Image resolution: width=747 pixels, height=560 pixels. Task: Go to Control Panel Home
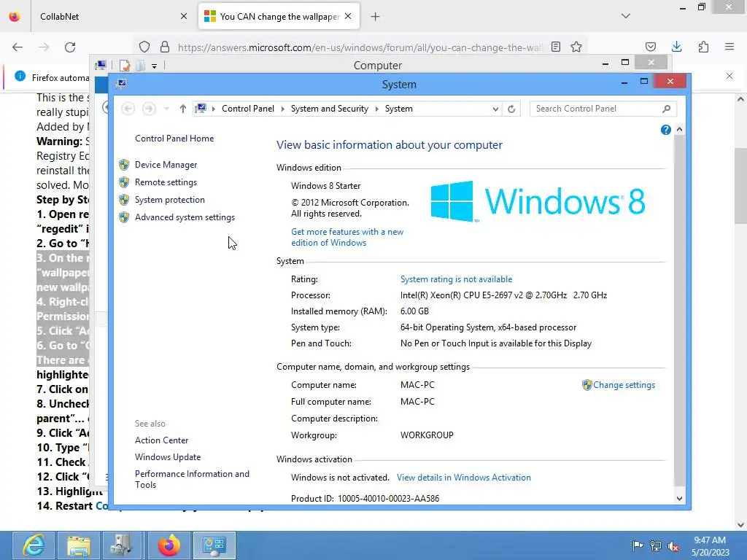point(174,139)
